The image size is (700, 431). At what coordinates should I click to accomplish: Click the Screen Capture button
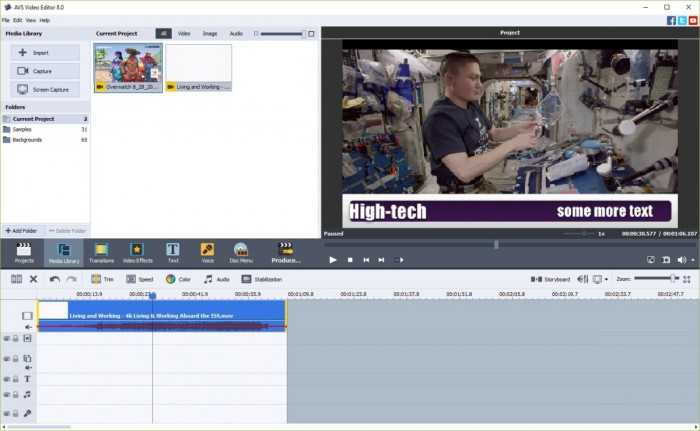click(x=45, y=89)
